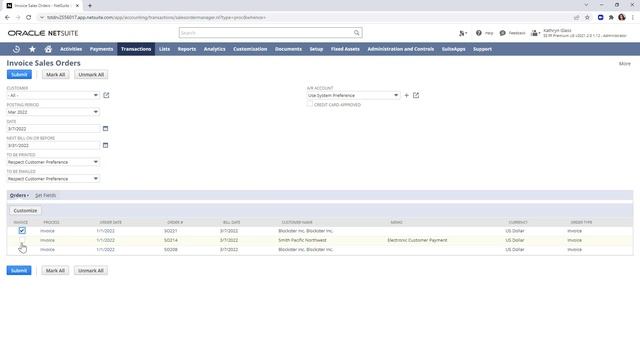Image resolution: width=640 pixels, height=360 pixels.
Task: Tick the Credit Card Approved checkbox
Action: [310, 104]
